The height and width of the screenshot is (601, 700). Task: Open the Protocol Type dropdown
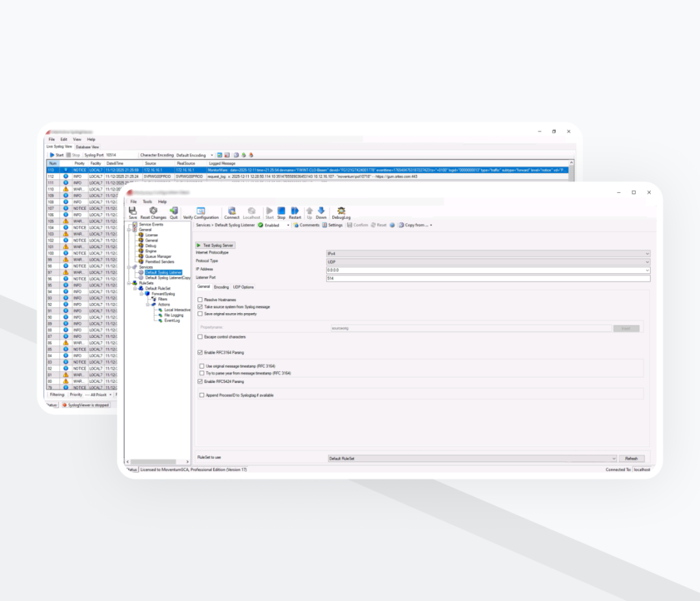[487, 261]
